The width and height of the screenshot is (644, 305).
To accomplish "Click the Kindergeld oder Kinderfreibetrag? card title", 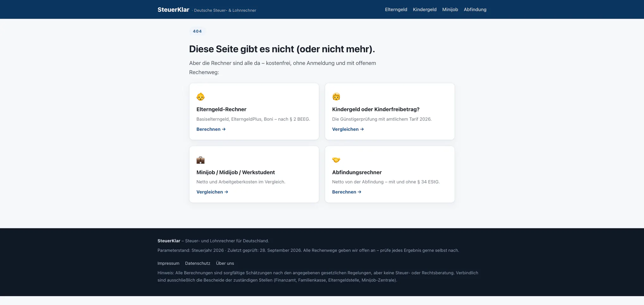I will click(376, 109).
